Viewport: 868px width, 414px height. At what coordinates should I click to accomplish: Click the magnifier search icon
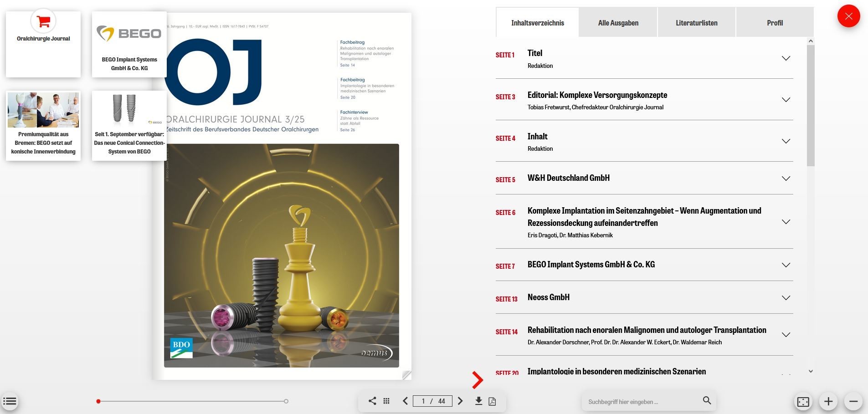point(707,400)
